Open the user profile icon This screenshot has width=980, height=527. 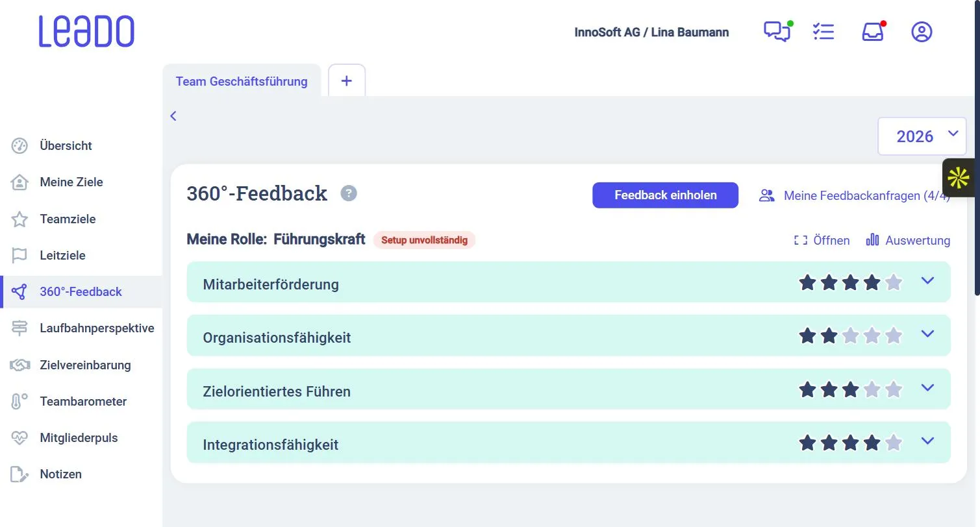click(922, 32)
